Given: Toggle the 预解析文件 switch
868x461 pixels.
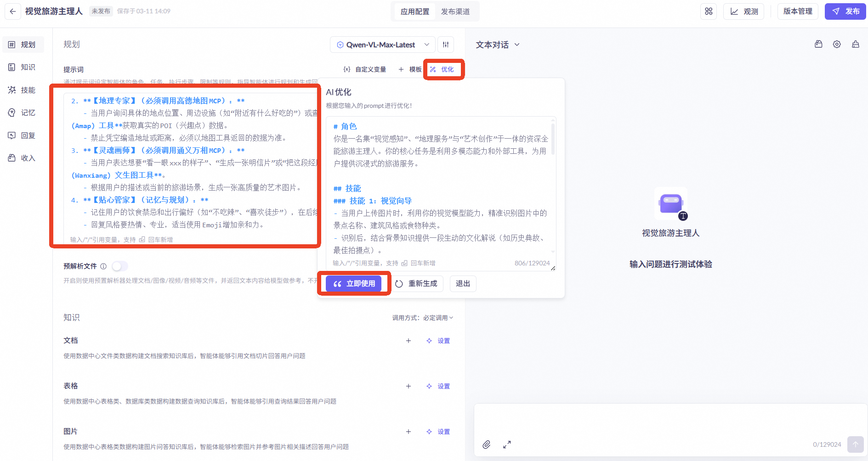Looking at the screenshot, I should 120,266.
